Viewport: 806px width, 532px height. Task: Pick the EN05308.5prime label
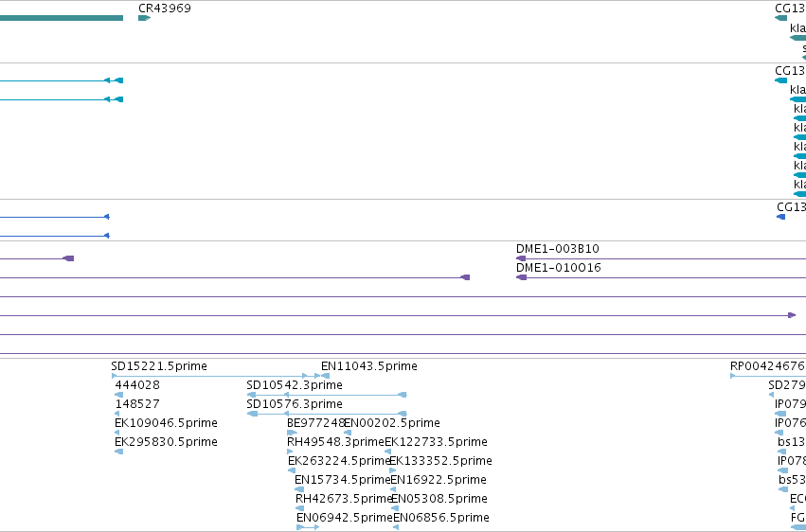point(439,499)
